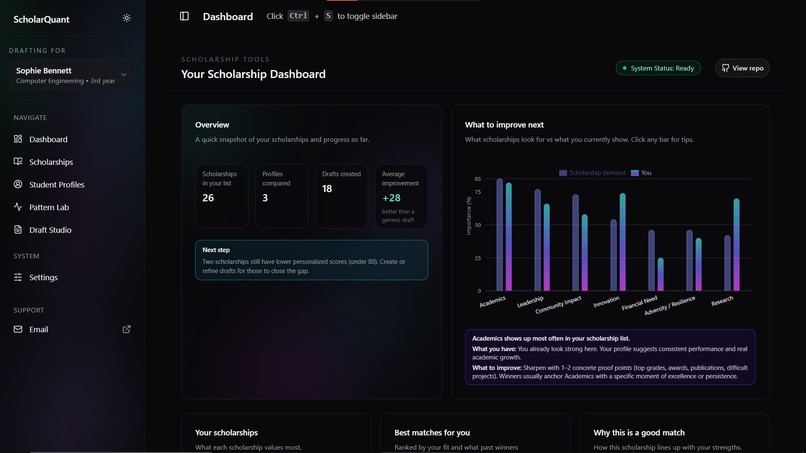
Task: Click the Draft Studio document icon
Action: click(x=18, y=229)
